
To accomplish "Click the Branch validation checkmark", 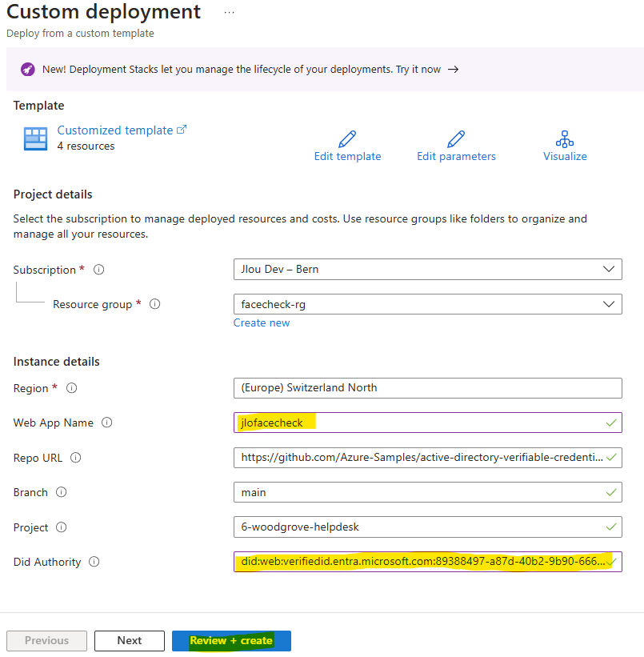I will (611, 492).
